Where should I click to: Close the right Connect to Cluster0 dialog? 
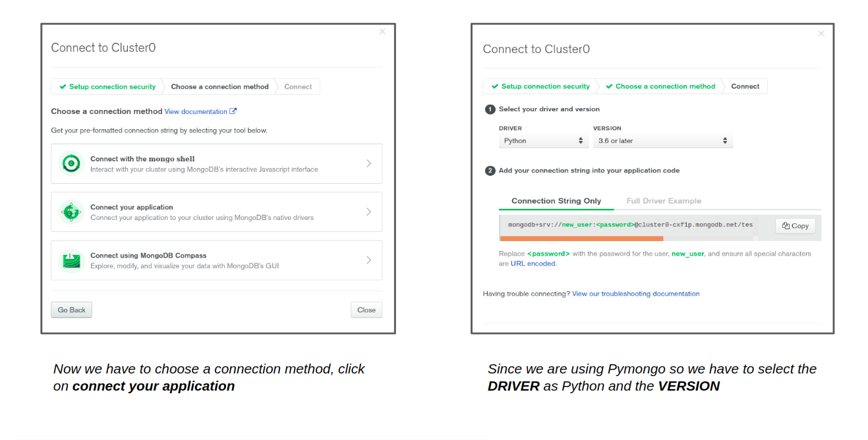821,34
